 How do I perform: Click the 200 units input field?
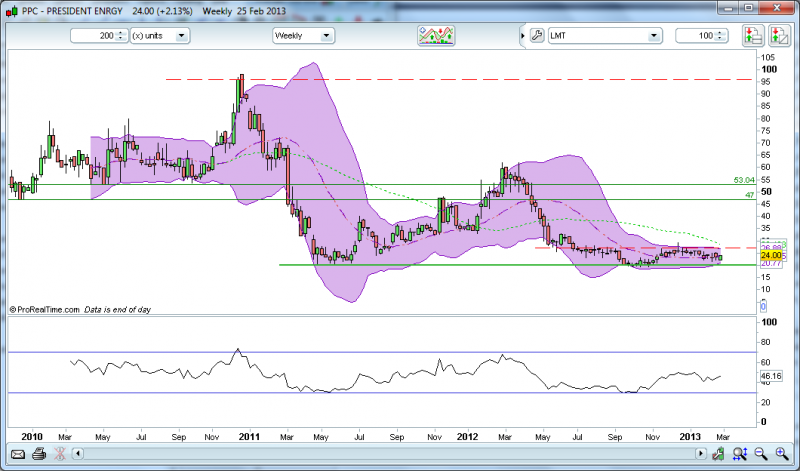click(93, 36)
